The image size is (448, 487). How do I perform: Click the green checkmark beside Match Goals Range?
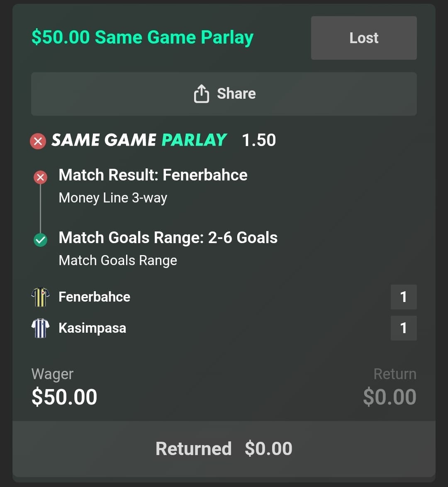40,240
